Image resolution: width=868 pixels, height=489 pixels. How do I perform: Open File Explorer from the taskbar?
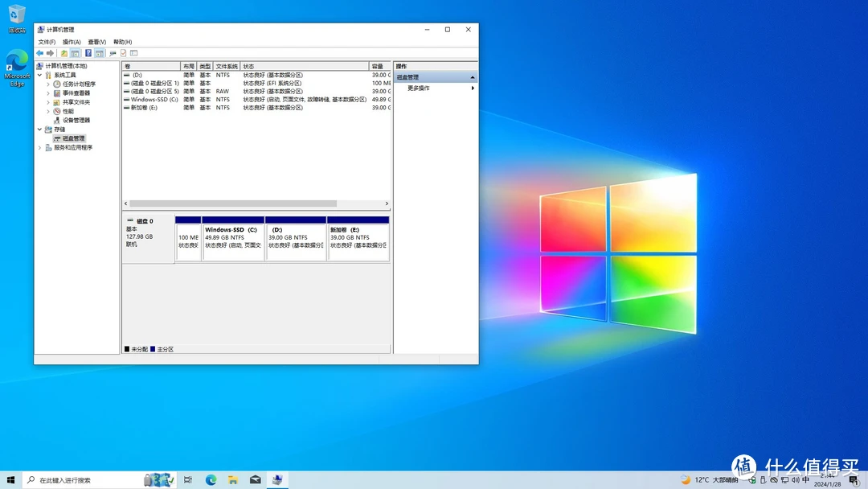(233, 480)
